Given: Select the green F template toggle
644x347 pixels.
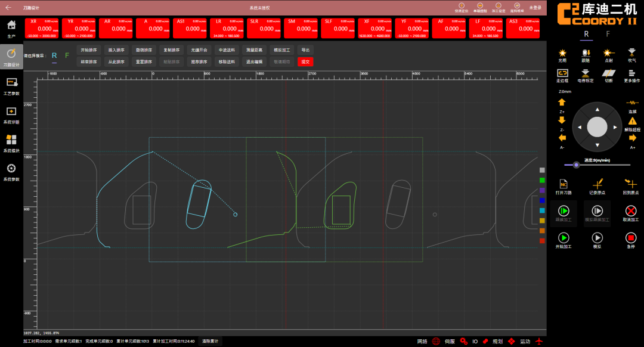Looking at the screenshot, I should pyautogui.click(x=67, y=55).
